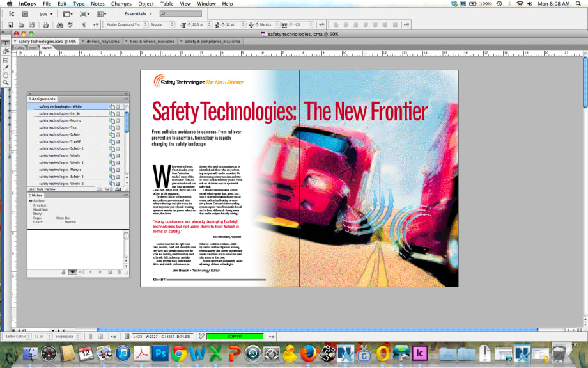Click status icon on safety technologies-Safety row
The image size is (588, 368).
point(112,134)
